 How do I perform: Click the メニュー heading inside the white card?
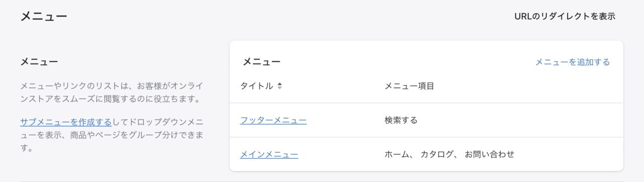pyautogui.click(x=262, y=62)
